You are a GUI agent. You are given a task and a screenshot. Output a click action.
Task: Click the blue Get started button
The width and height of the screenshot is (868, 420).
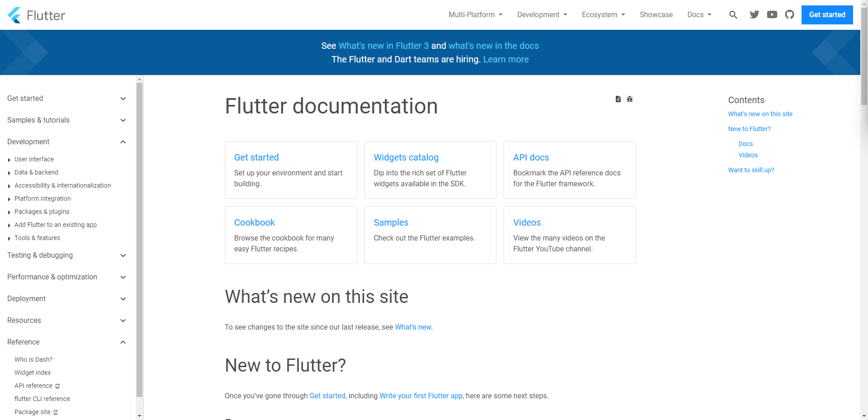[x=827, y=15]
